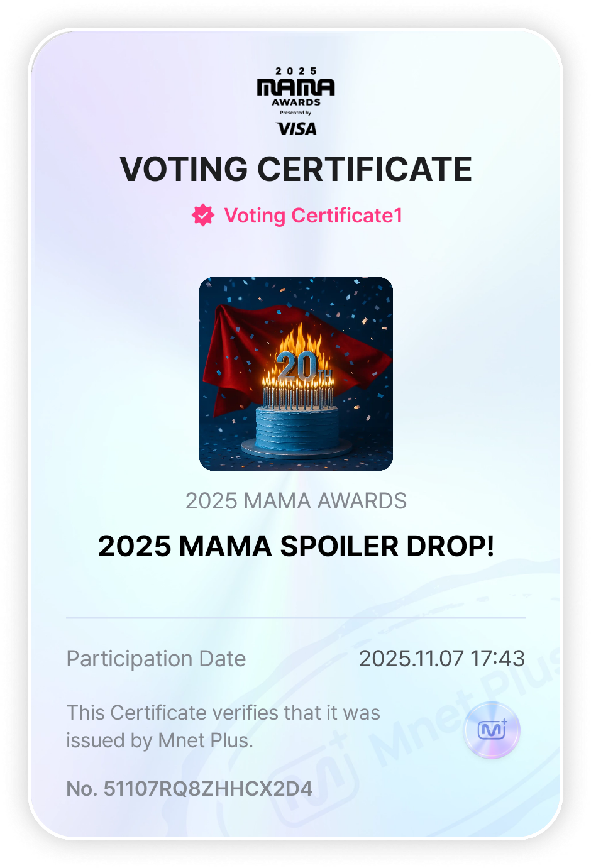Click the "2025 MAMA SPOILER DROP!" title

point(295,546)
